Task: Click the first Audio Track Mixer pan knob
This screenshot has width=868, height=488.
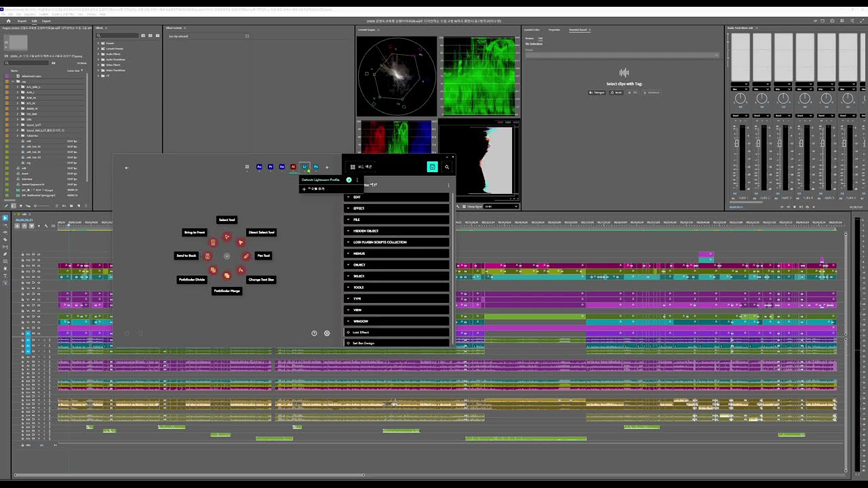Action: (741, 99)
